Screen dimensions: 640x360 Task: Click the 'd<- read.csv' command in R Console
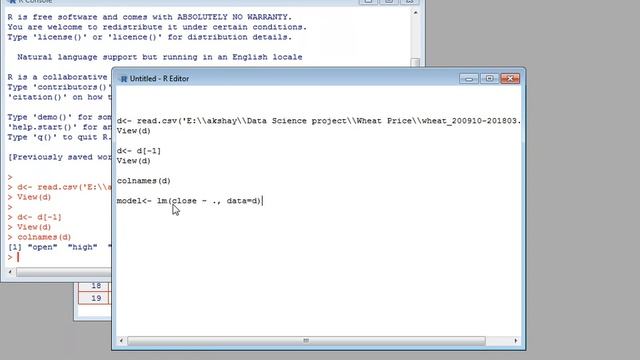coord(64,187)
